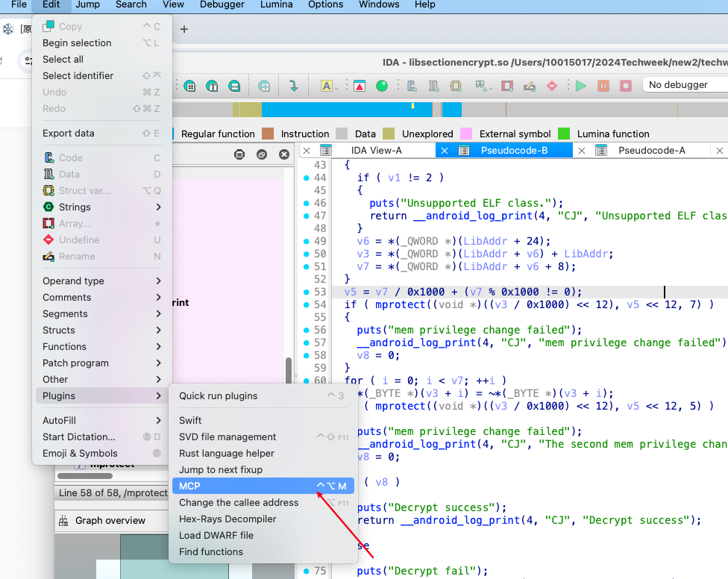This screenshot has height=579, width=728.
Task: Click the table icon beside the Pseudocode-B label
Action: [x=462, y=150]
